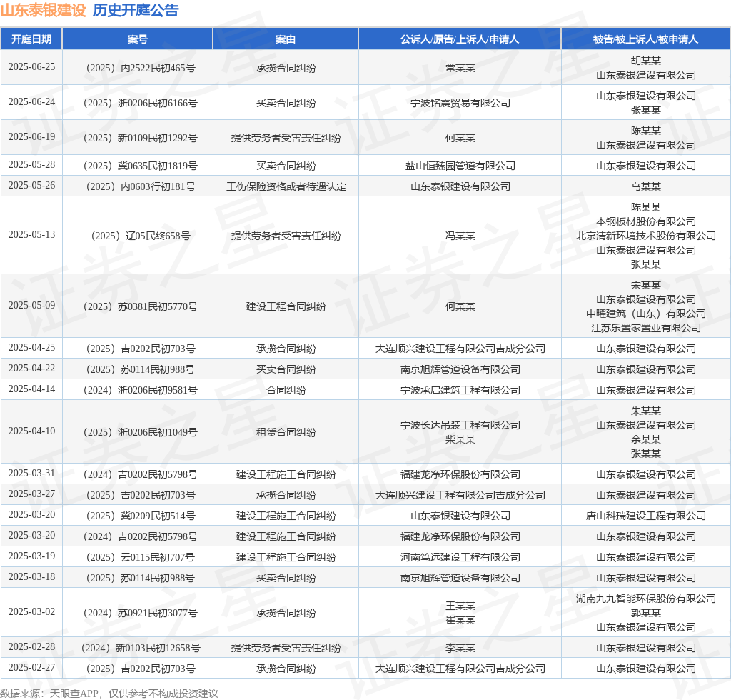Click the date cell 2025-04-10
Screen dimensions: 731x700
pyautogui.click(x=31, y=431)
